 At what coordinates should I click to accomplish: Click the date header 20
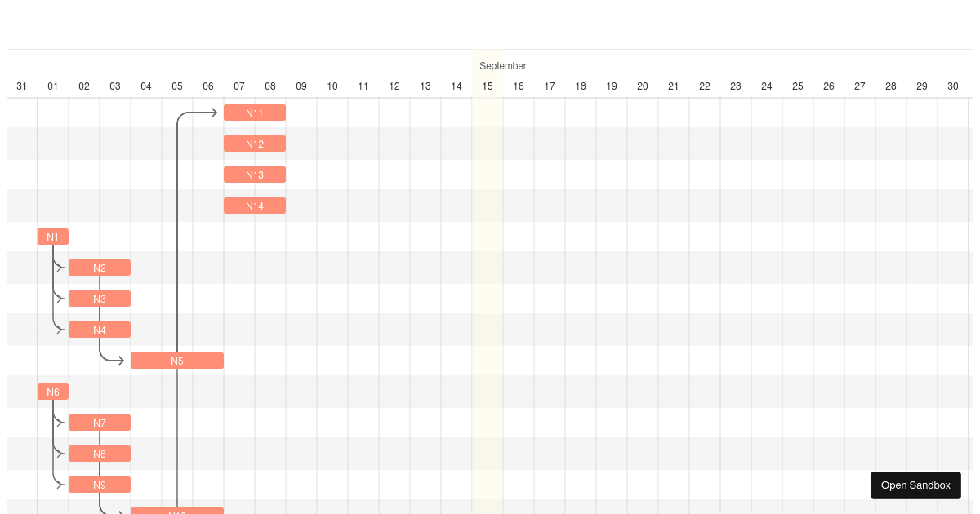coord(643,86)
